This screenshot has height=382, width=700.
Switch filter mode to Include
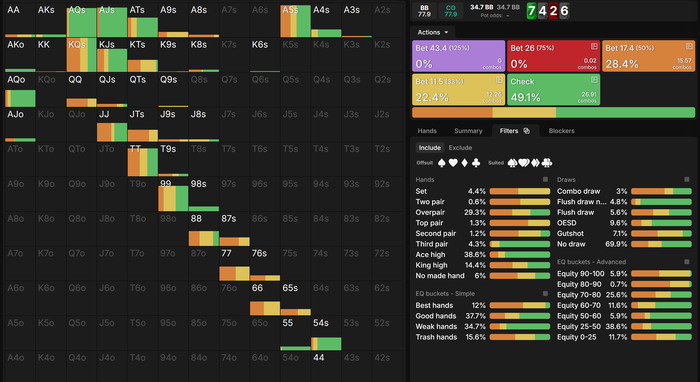click(x=429, y=148)
